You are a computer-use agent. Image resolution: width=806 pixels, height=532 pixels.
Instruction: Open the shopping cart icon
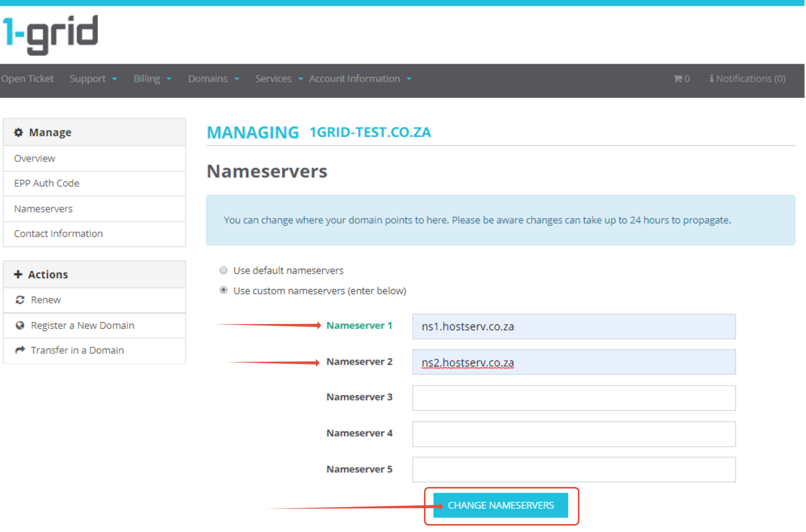pos(678,79)
